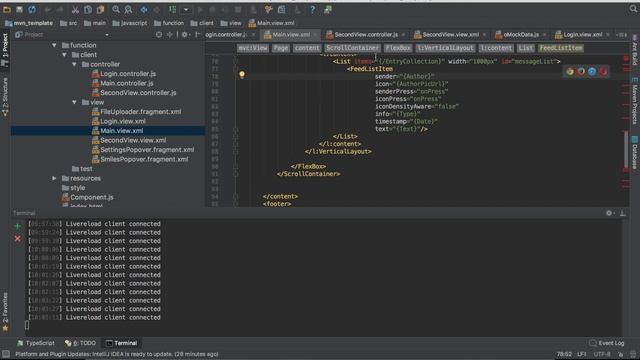This screenshot has height=360, width=640.
Task: Open the Favorites side panel
Action: 5,312
